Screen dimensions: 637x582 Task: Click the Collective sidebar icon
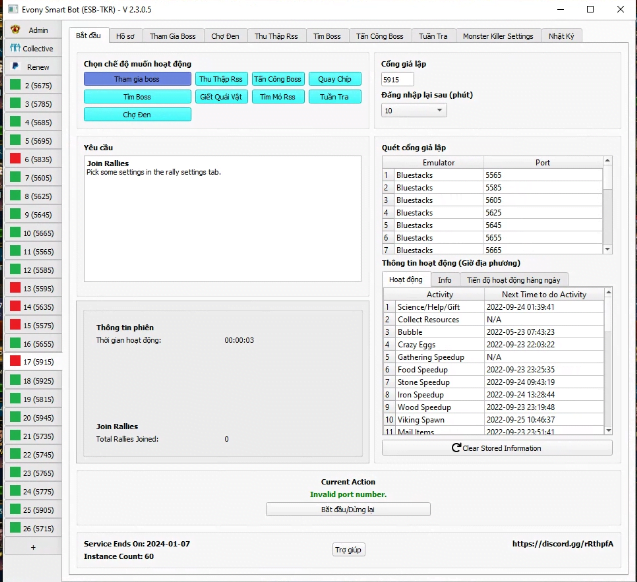[x=31, y=48]
